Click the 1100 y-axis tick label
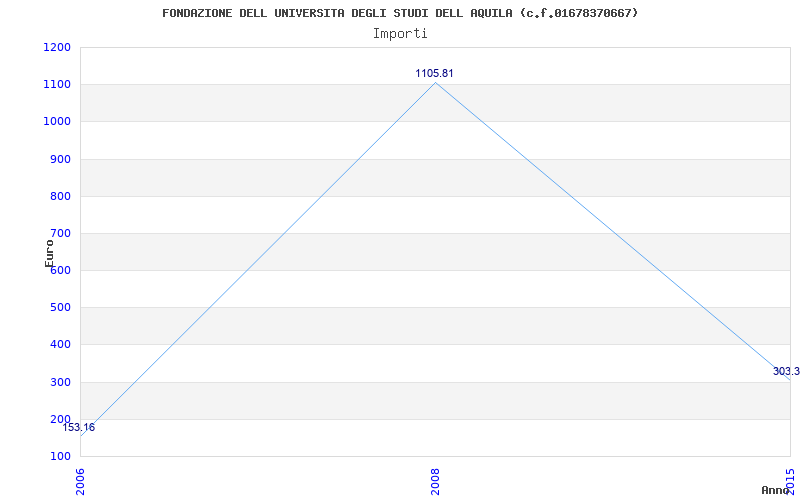This screenshot has width=800, height=500. pos(57,85)
